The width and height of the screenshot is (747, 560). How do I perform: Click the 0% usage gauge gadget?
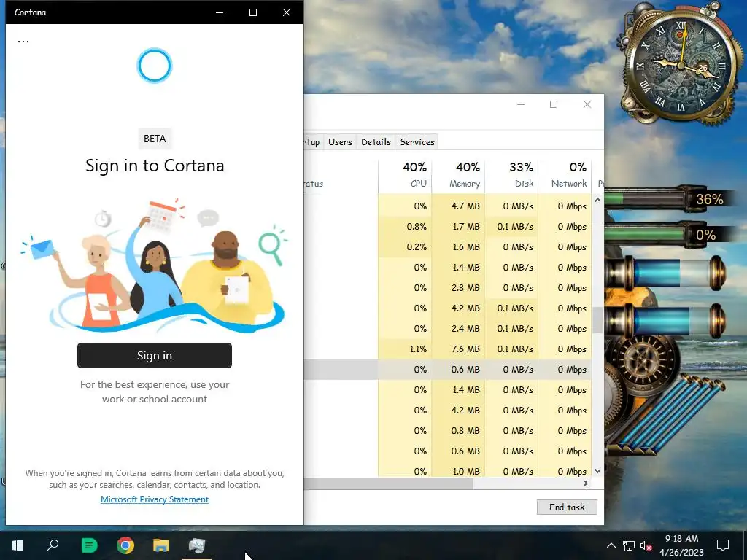(x=671, y=236)
